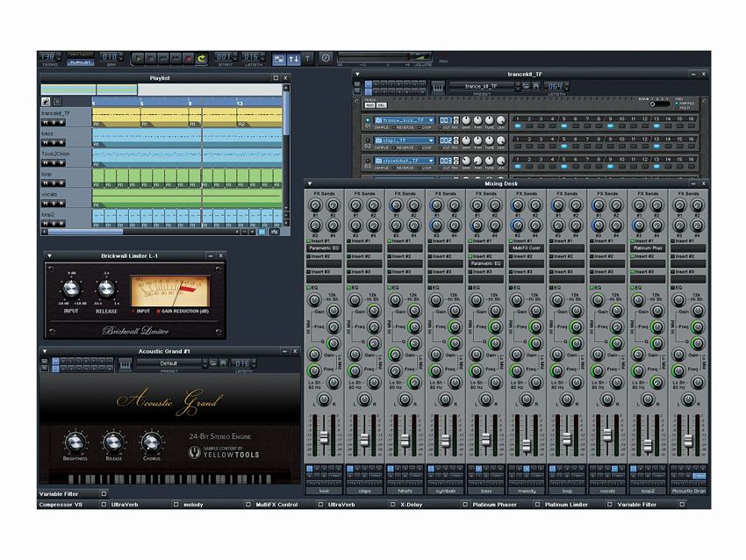Click the save-preset disk icon in trancekit_TF
The height and width of the screenshot is (560, 746).
(535, 86)
